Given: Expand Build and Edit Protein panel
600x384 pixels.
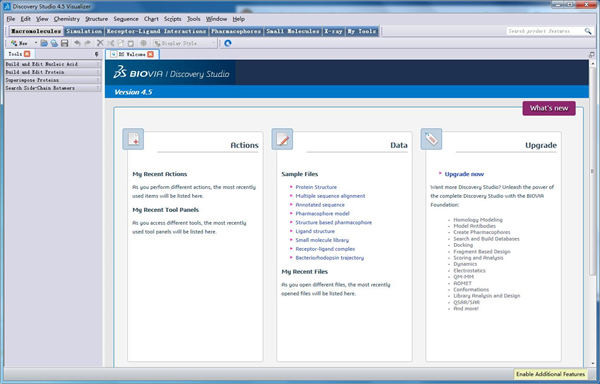Looking at the screenshot, I should tap(53, 72).
